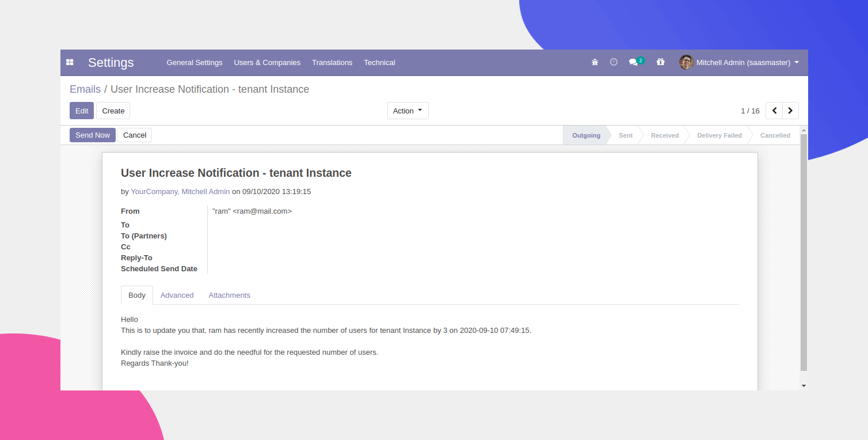Open the conversations chat bubble icon
868x440 pixels.
(x=634, y=62)
